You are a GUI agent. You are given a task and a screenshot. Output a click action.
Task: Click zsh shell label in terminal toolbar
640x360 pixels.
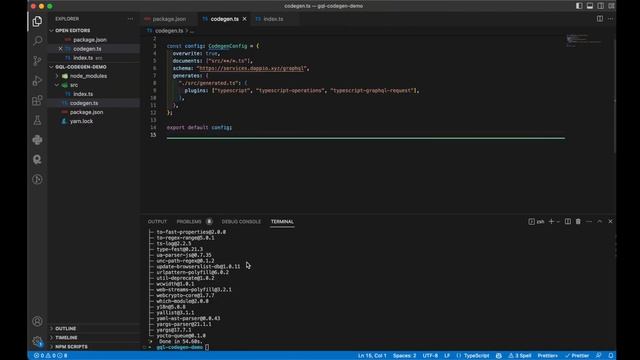point(537,221)
